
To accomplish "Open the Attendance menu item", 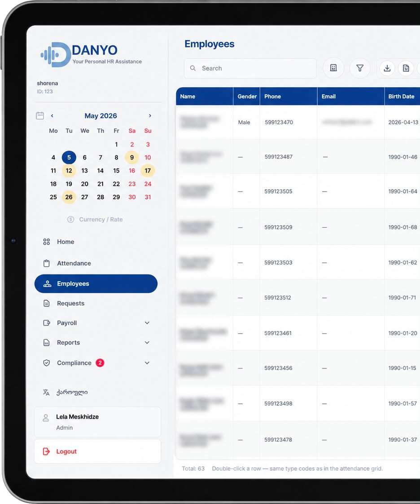I will [96, 263].
